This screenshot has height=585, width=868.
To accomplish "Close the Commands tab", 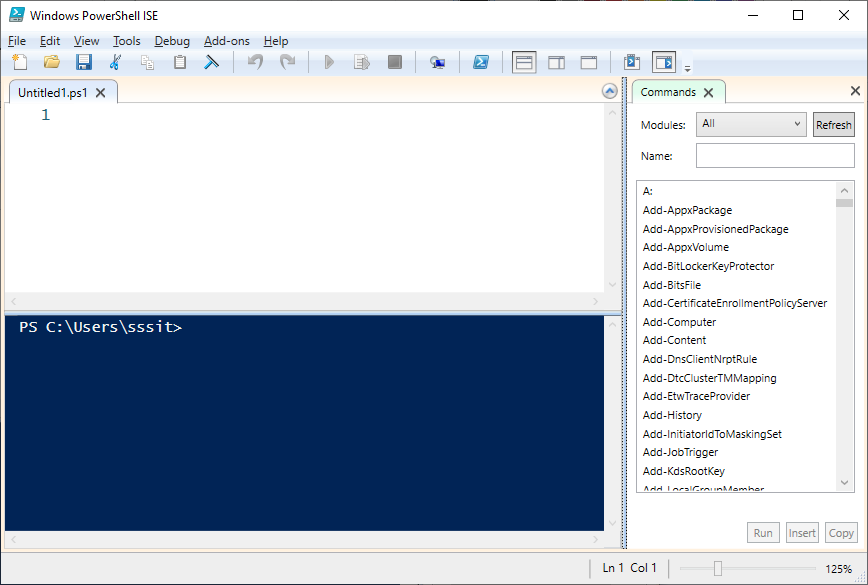I will (x=709, y=92).
